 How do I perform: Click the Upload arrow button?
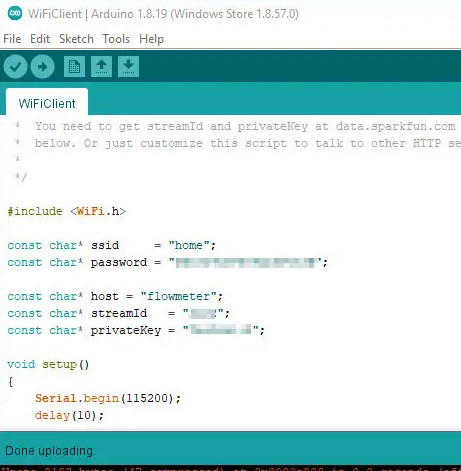pyautogui.click(x=42, y=67)
